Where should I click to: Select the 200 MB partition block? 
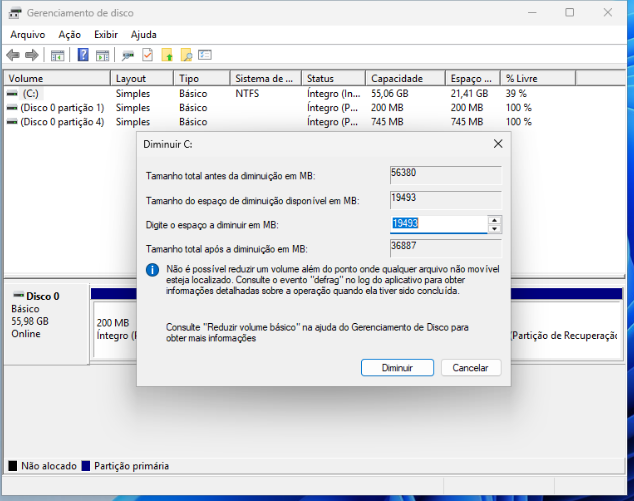[115, 330]
